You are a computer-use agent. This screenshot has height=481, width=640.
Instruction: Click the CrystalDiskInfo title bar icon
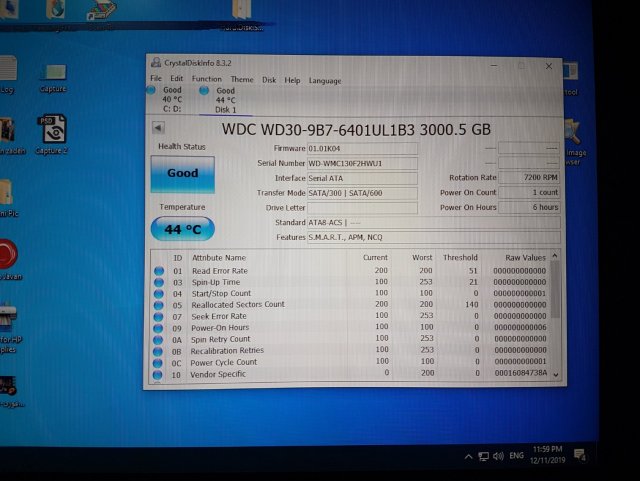(x=157, y=65)
